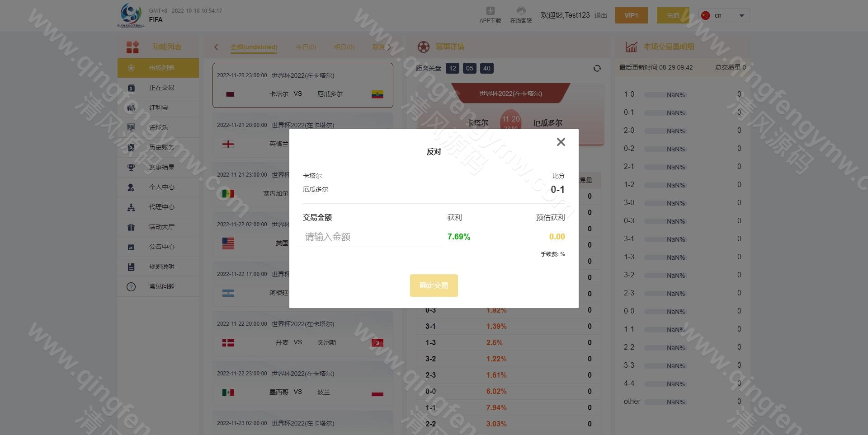Image resolution: width=868 pixels, height=435 pixels.
Task: Collapse tabs with the left chevron
Action: point(216,47)
